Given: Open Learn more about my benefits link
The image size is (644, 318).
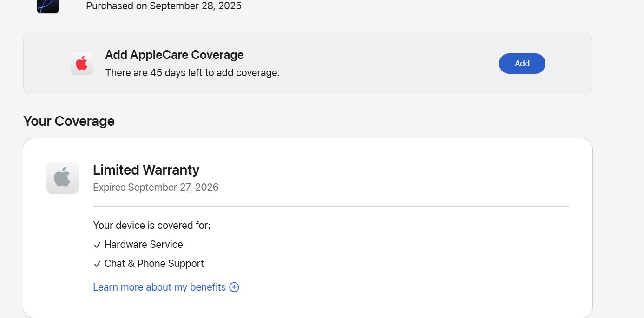Looking at the screenshot, I should [159, 287].
